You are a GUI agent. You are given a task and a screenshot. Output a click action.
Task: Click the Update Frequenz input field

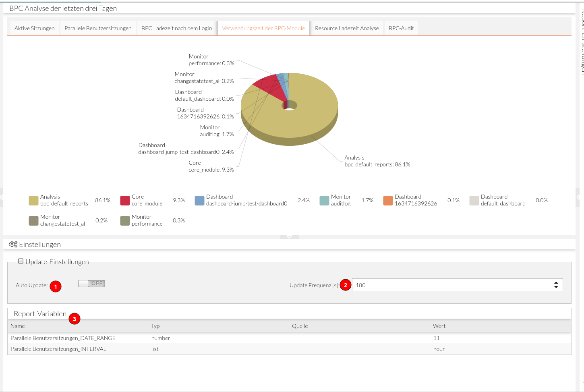443,285
